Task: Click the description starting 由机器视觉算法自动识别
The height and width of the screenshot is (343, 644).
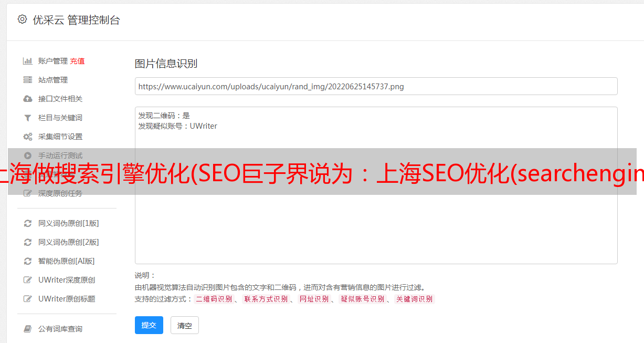Action: click(x=280, y=287)
